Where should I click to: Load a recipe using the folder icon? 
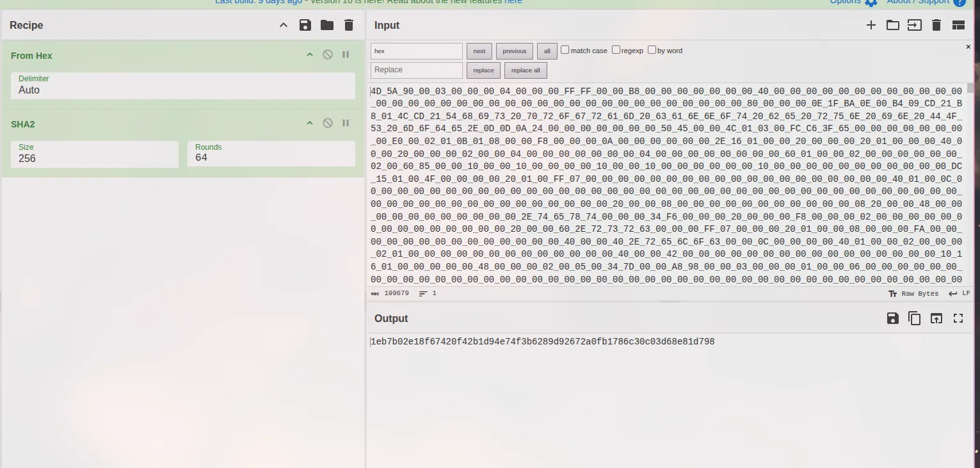tap(327, 25)
